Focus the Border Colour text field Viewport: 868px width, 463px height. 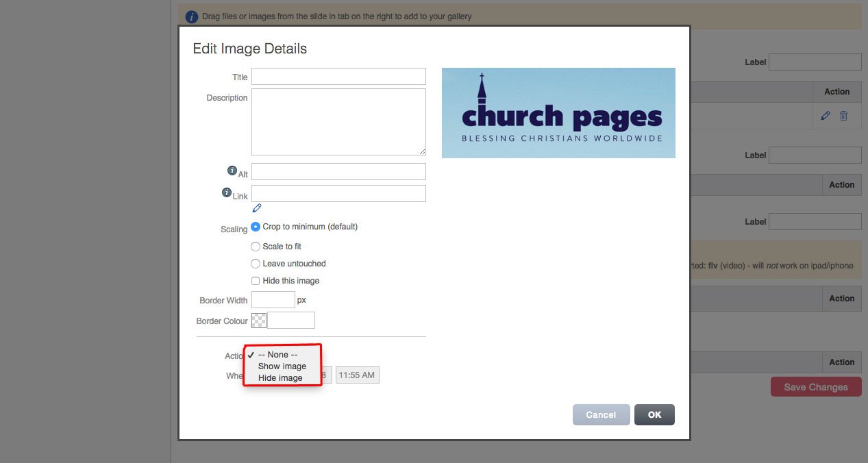click(x=291, y=321)
